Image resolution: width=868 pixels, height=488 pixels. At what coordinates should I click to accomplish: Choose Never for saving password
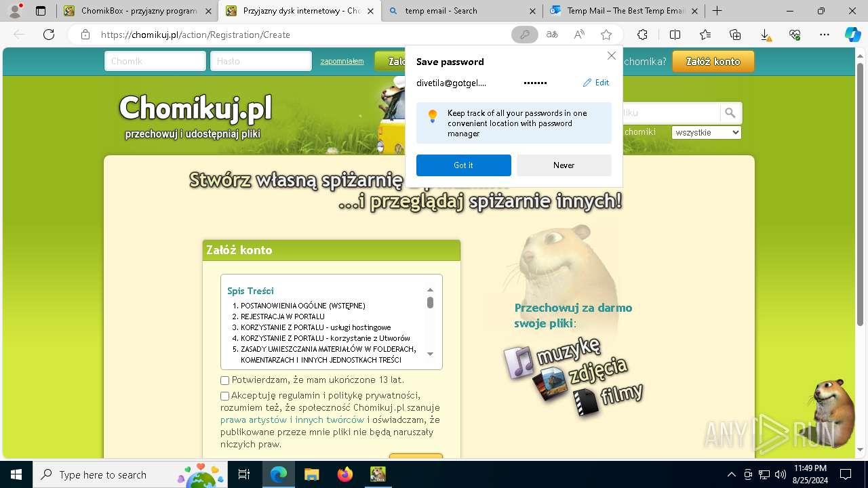point(564,165)
